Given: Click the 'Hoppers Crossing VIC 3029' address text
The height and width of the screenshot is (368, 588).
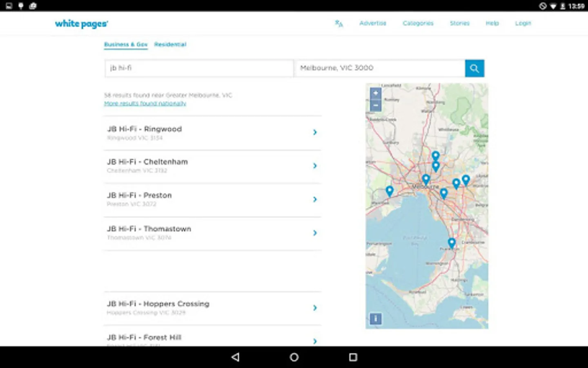Looking at the screenshot, I should click(146, 313).
